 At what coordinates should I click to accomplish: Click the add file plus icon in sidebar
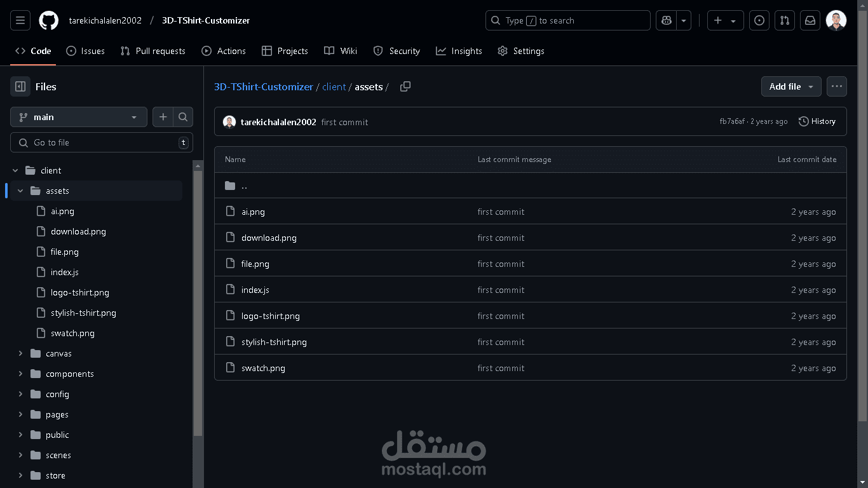tap(163, 117)
